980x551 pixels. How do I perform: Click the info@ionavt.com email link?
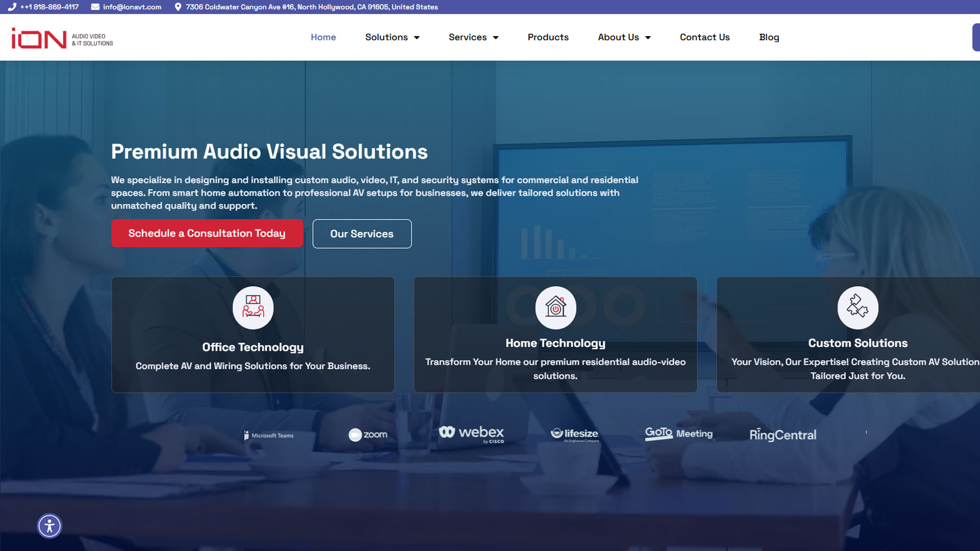(132, 7)
